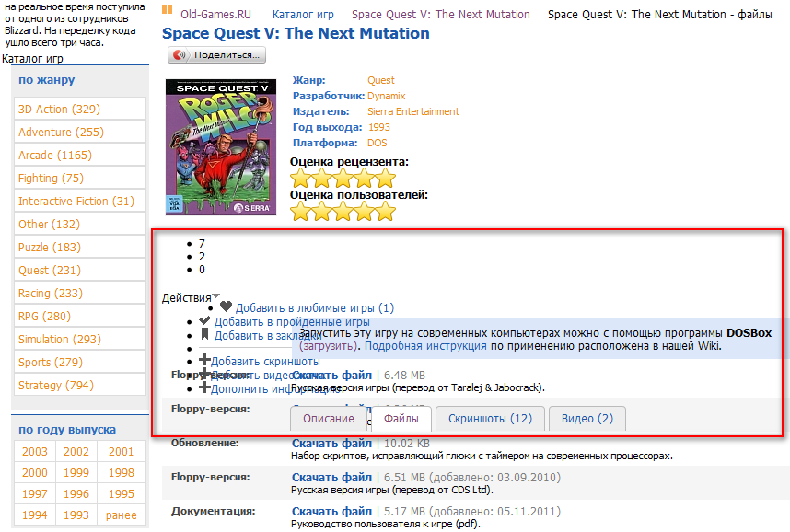The height and width of the screenshot is (532, 790).
Task: Switch to the Описание tab
Action: [x=329, y=419]
